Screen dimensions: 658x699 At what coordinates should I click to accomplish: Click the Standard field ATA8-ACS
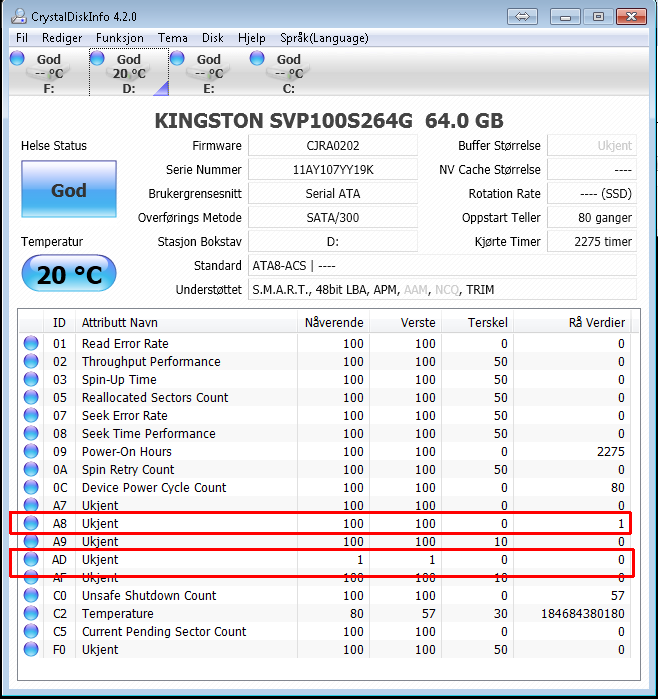[442, 266]
